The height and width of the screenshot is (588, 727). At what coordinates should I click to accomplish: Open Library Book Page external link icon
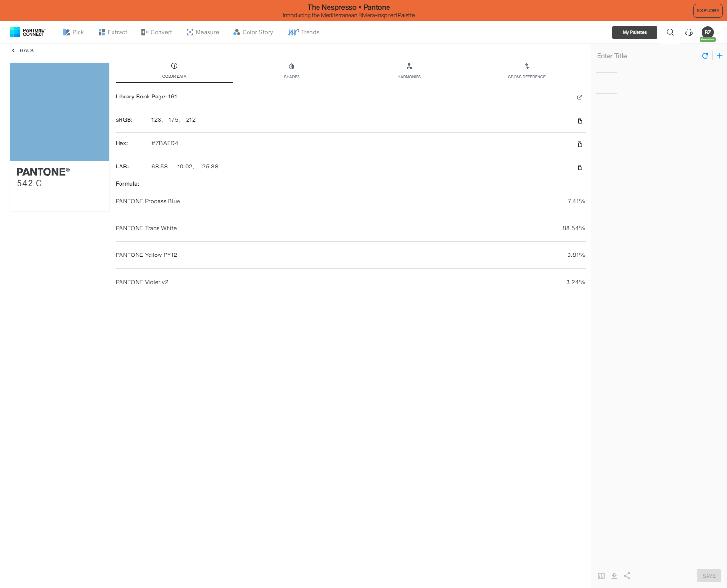click(579, 98)
